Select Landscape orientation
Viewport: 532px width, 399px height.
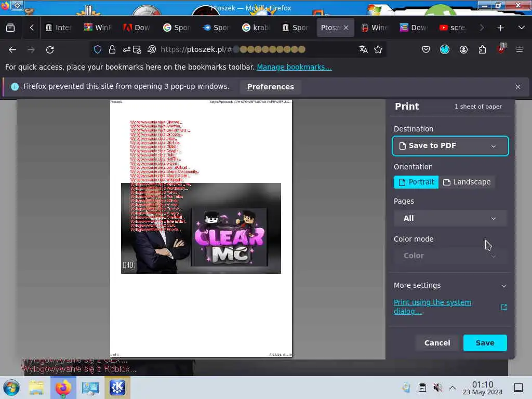[x=467, y=182]
